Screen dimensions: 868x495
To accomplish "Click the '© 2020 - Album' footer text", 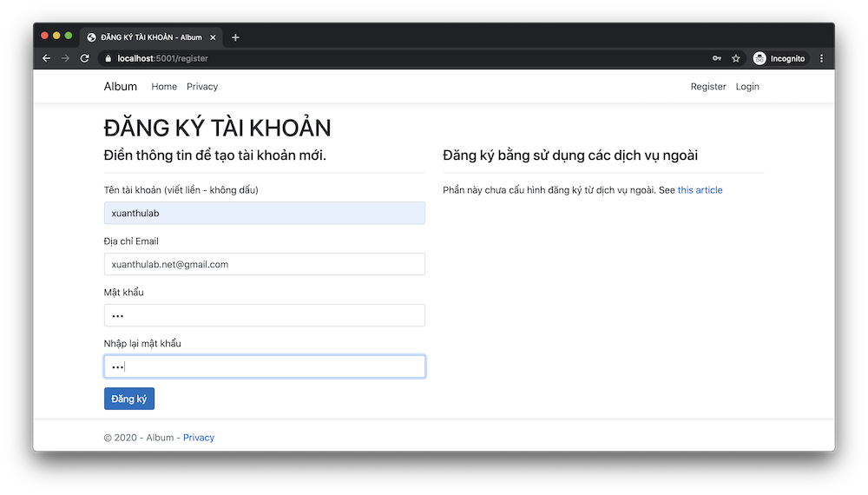I will (138, 438).
